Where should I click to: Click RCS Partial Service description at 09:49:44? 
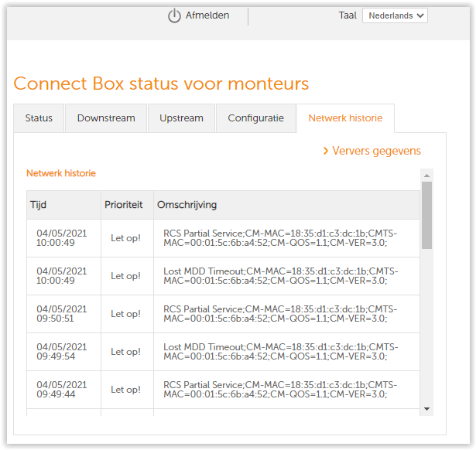click(x=280, y=390)
